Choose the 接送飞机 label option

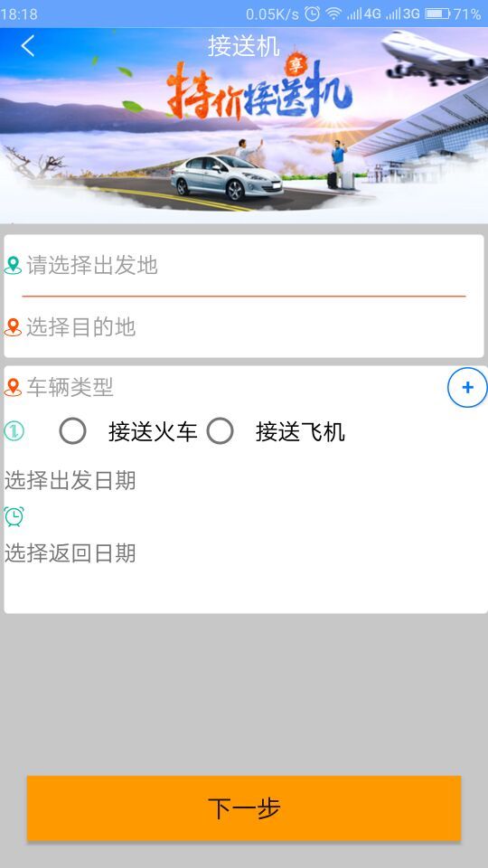pyautogui.click(x=300, y=432)
